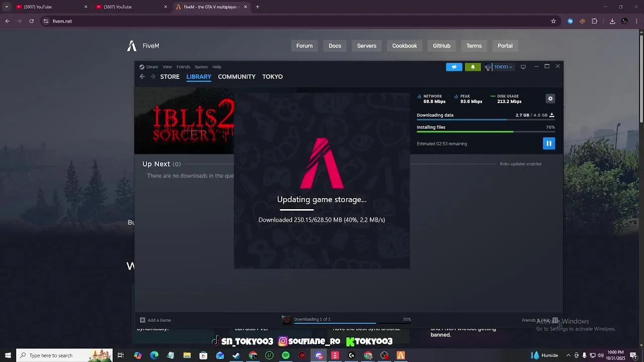Click the Downloading data progress bar
The height and width of the screenshot is (362, 644).
click(x=486, y=120)
